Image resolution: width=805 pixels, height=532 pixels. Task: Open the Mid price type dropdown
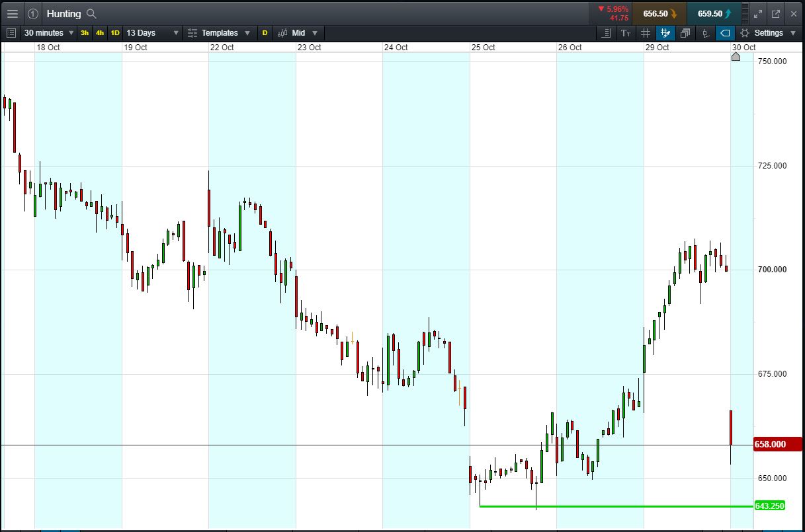pyautogui.click(x=298, y=33)
